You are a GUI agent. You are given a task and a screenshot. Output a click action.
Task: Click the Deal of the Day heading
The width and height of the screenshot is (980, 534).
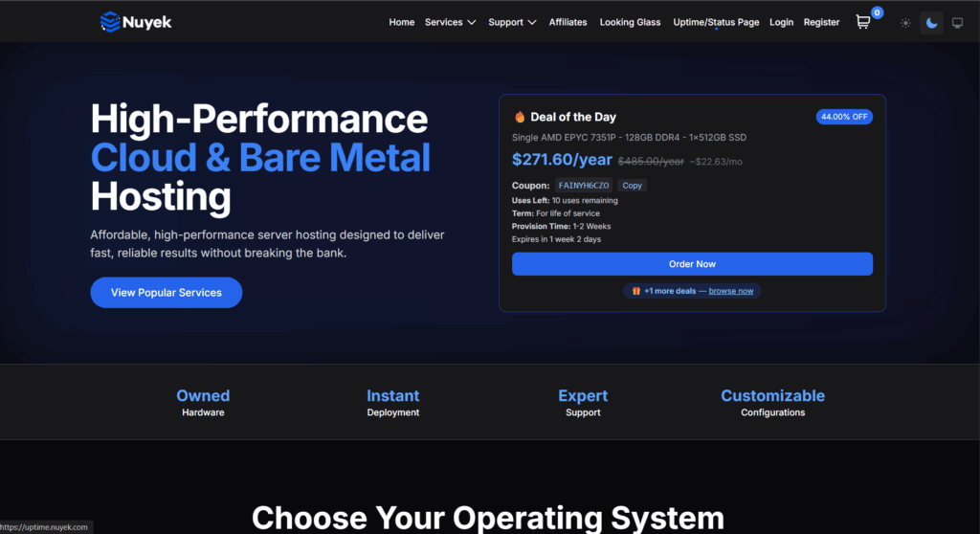(x=573, y=117)
